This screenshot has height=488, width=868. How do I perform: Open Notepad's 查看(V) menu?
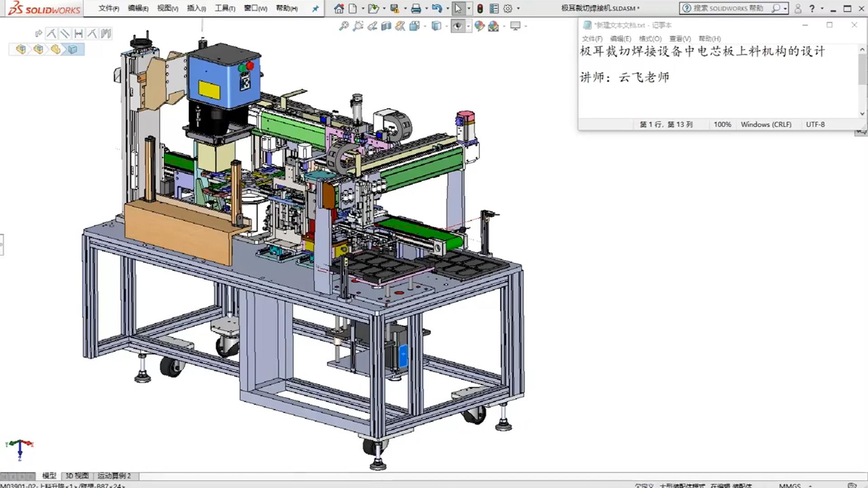point(680,38)
